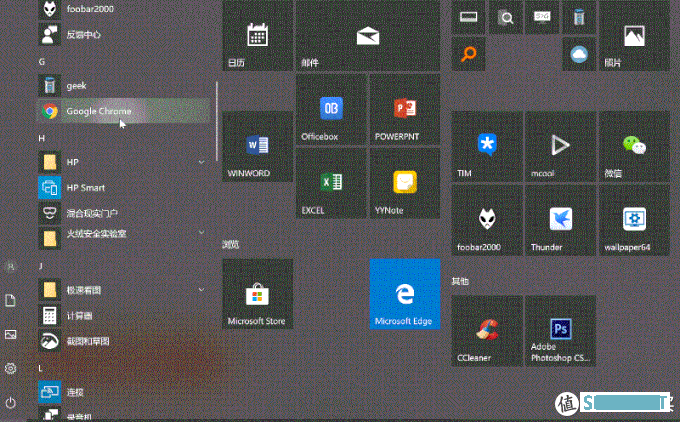Launch the WINWORD tile
Image resolution: width=680 pixels, height=422 pixels.
click(258, 146)
